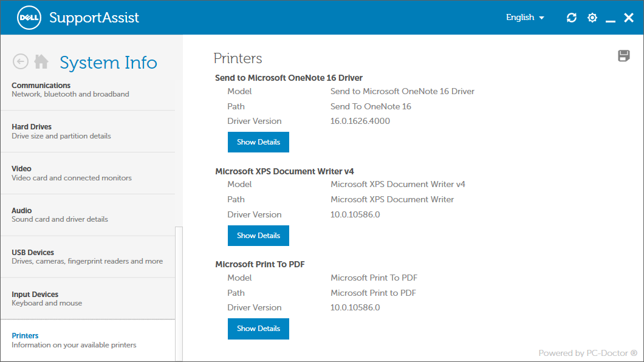Click the Printers page heading
The image size is (644, 362).
pos(238,58)
